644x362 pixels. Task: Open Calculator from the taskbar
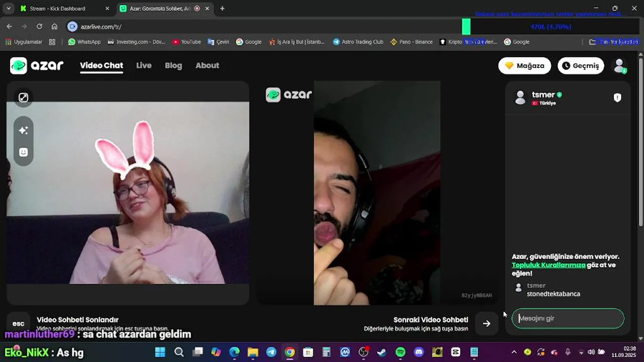click(327, 352)
